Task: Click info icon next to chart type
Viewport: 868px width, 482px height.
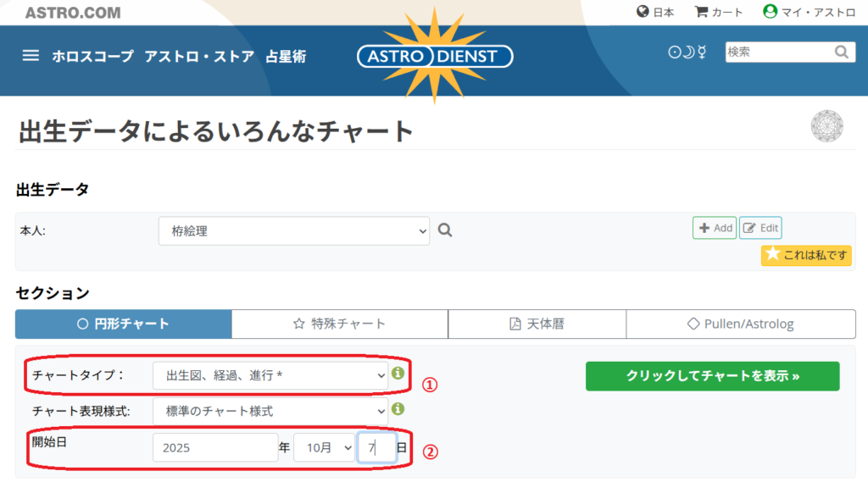Action: [x=398, y=373]
